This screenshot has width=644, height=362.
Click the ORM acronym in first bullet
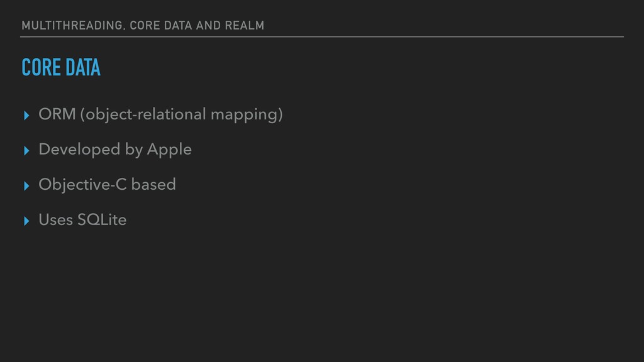[x=57, y=114]
